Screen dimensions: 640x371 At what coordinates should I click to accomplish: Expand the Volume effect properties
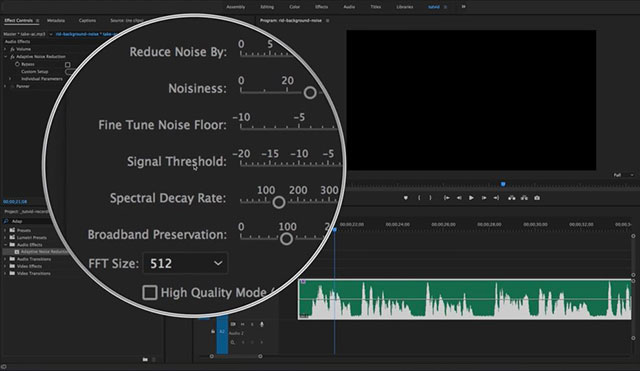5,49
